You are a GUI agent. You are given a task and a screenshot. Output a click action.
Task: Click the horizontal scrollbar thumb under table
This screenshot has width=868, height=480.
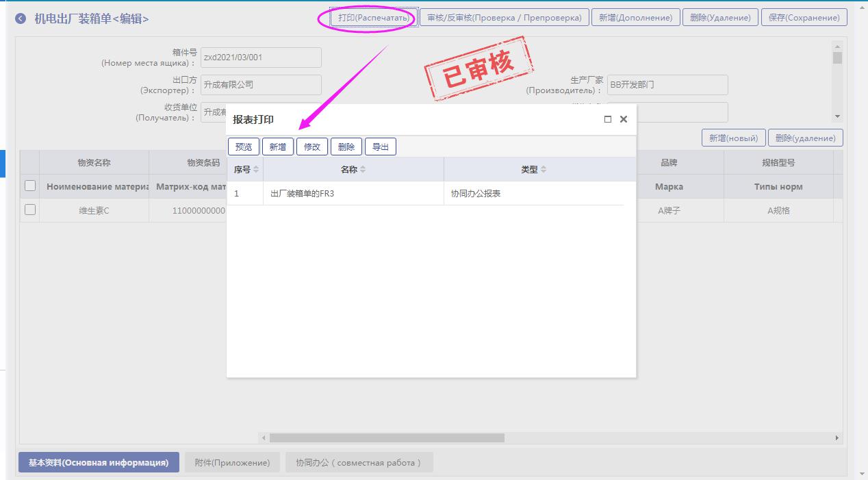(x=387, y=438)
